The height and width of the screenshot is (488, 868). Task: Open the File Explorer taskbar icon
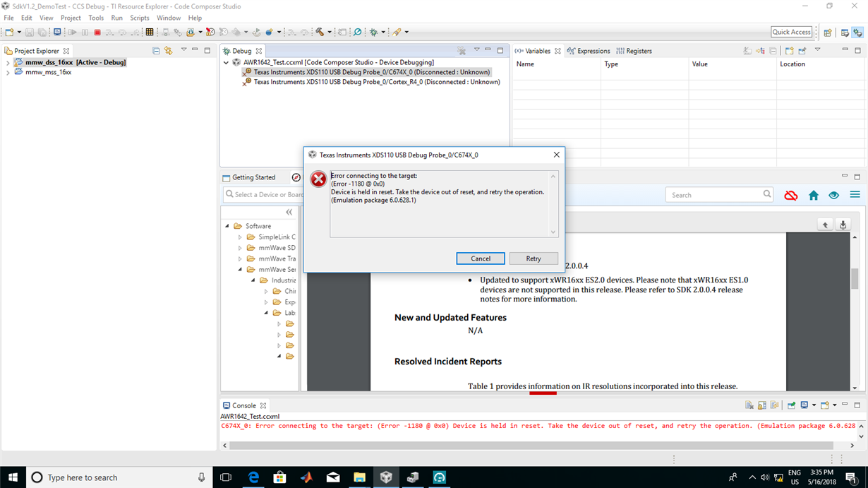pyautogui.click(x=359, y=477)
